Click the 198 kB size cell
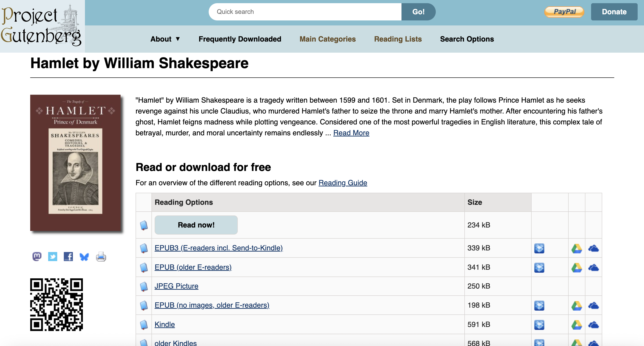 point(498,305)
